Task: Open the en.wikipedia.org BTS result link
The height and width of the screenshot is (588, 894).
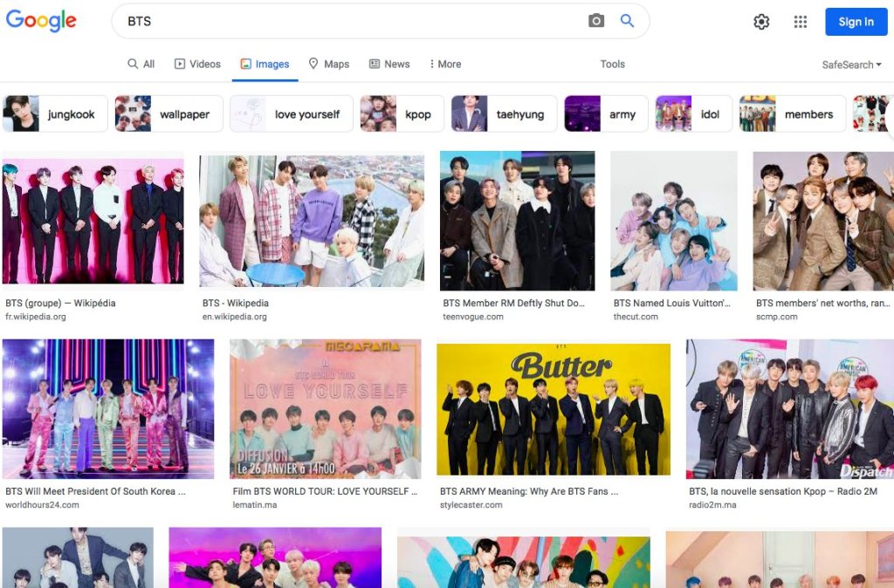Action: pyautogui.click(x=236, y=304)
